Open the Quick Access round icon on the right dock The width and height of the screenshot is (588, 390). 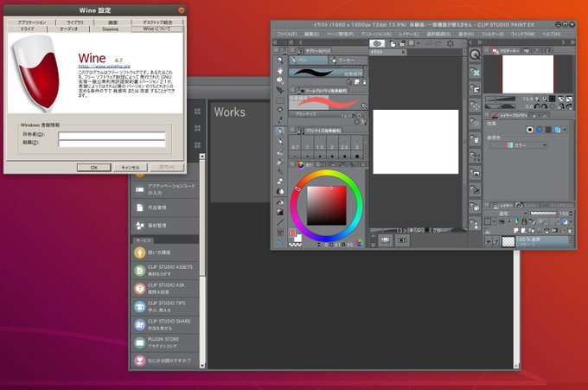[475, 54]
